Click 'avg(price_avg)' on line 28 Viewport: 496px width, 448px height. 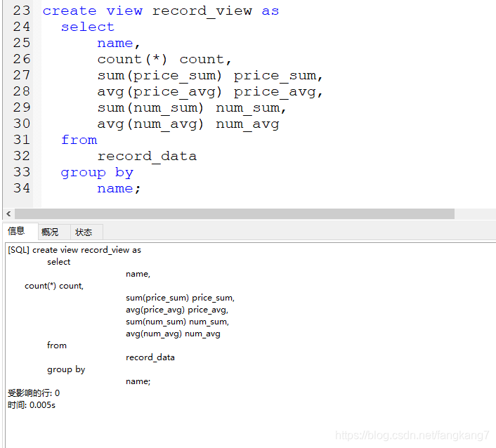(x=159, y=92)
